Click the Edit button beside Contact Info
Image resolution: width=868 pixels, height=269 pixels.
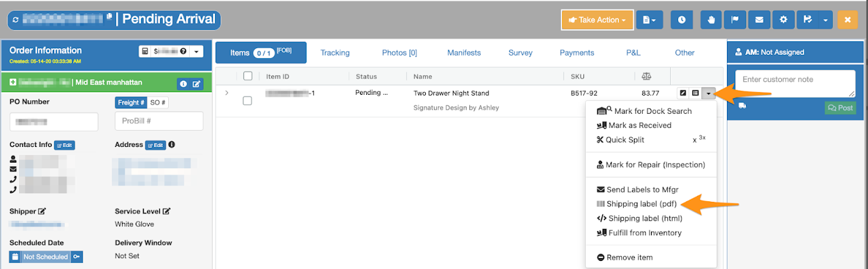(64, 145)
